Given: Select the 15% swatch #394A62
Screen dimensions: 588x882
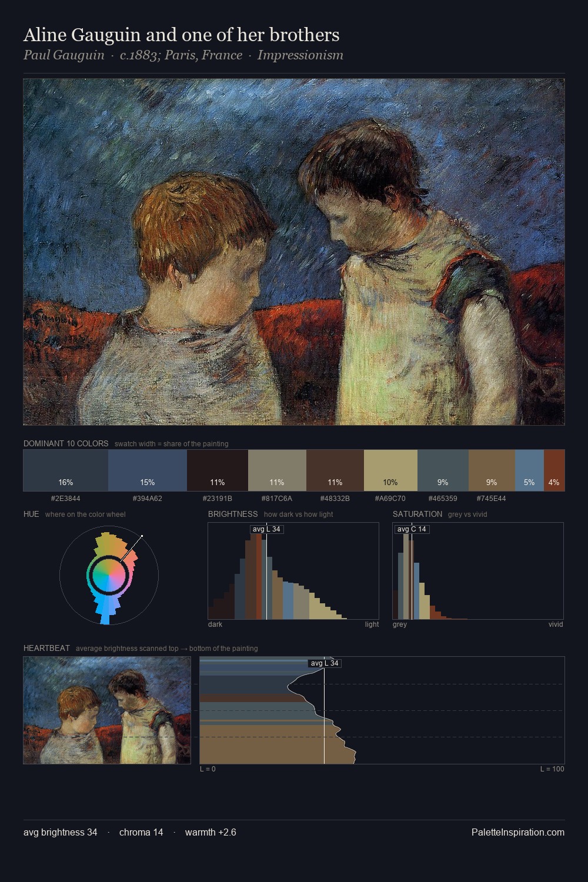Looking at the screenshot, I should [x=148, y=470].
